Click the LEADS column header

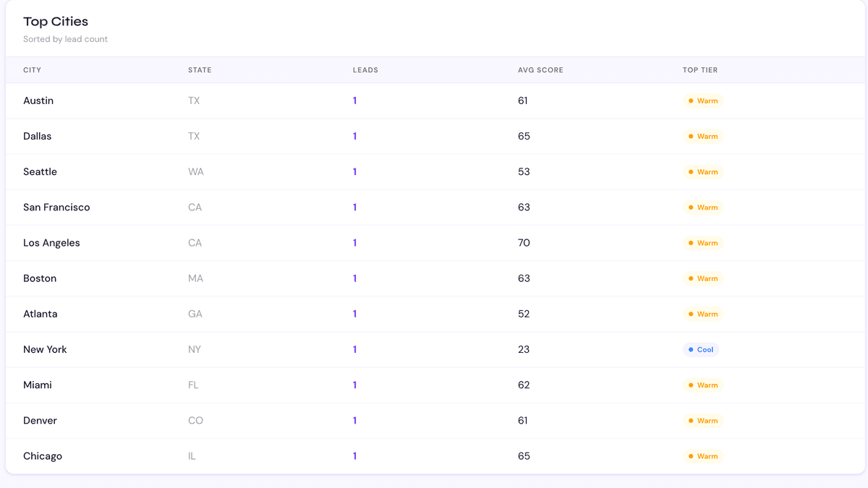[365, 70]
